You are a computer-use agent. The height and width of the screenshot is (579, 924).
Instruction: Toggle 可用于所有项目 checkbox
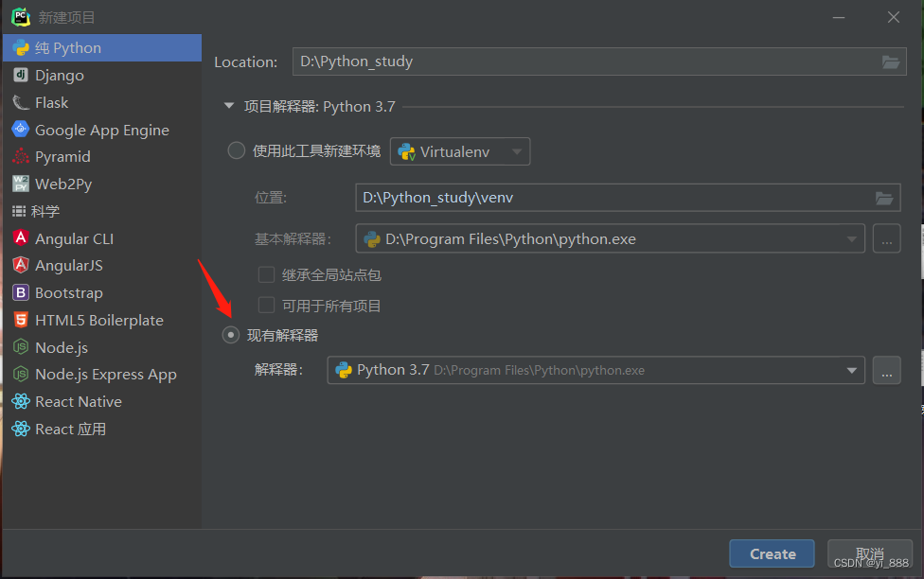pyautogui.click(x=266, y=305)
